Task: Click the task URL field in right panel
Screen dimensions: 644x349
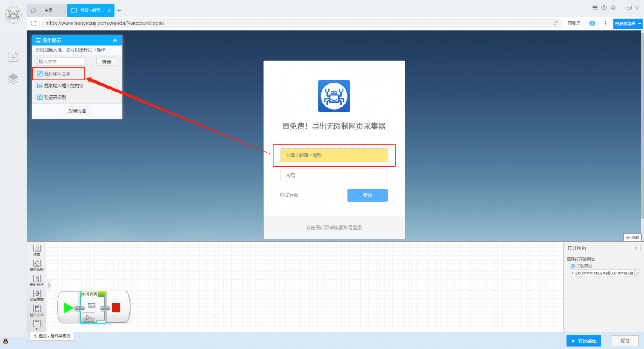Action: tap(602, 273)
